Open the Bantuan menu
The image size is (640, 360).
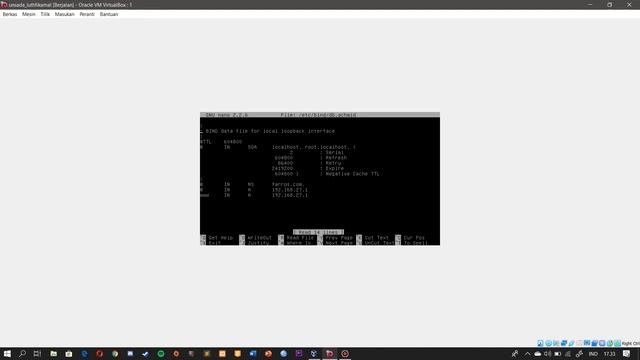pos(109,14)
